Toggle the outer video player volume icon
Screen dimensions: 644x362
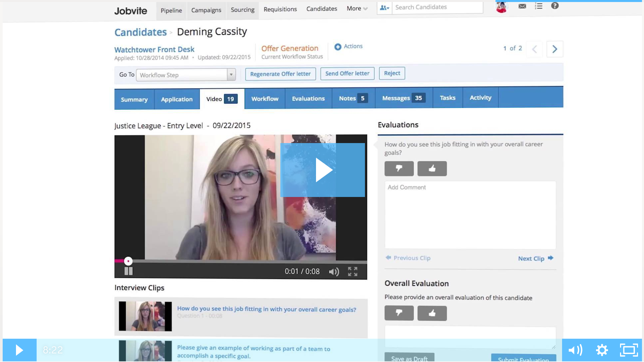[x=575, y=350]
